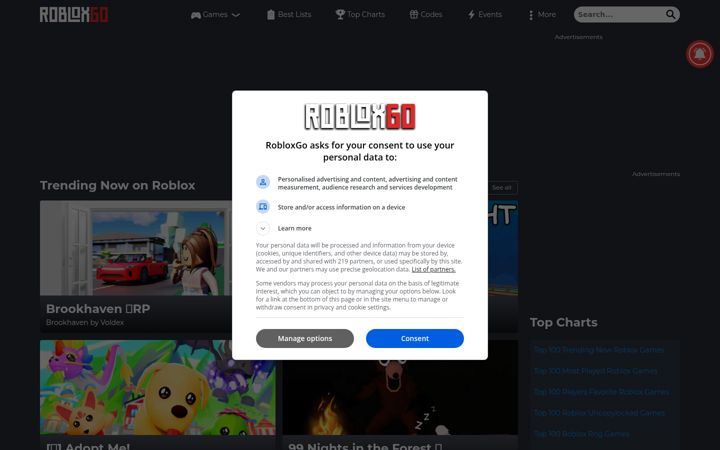Click the magnifying glass search icon
Viewport: 720px width, 450px height.
[671, 15]
